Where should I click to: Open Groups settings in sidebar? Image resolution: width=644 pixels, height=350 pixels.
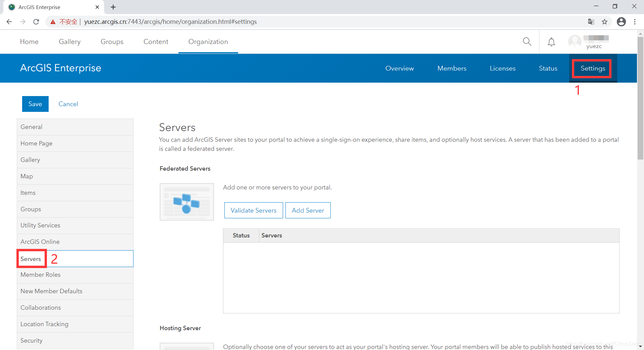tap(75, 209)
